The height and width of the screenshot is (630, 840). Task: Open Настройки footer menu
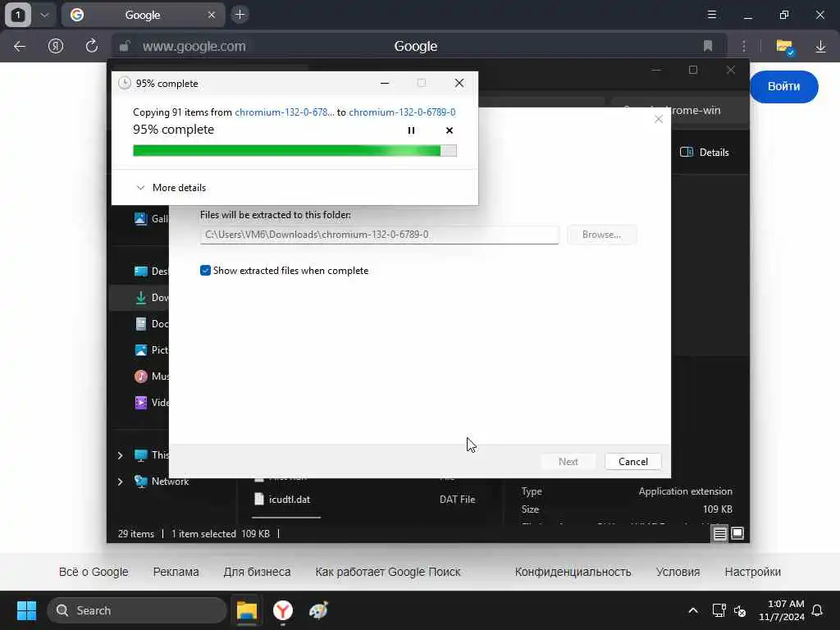pyautogui.click(x=752, y=572)
